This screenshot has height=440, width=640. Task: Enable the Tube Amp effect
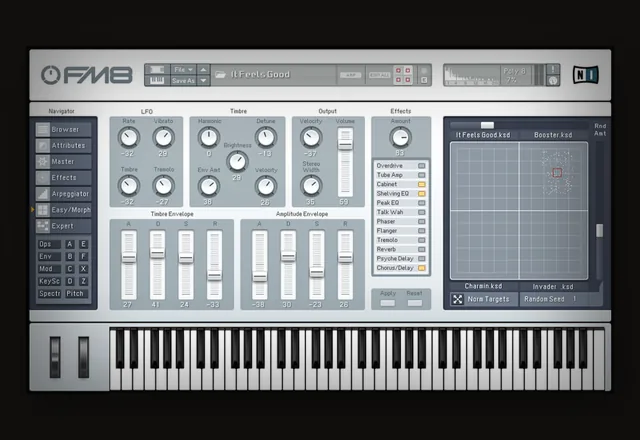(422, 175)
